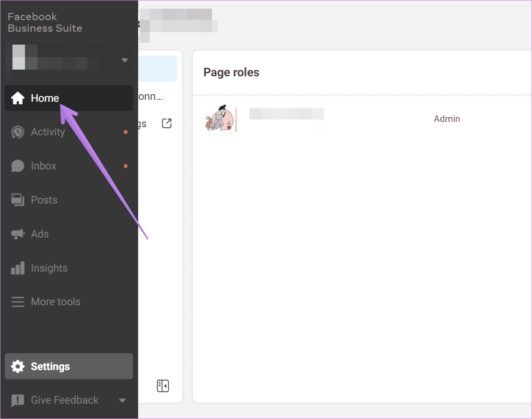Click the Home house icon
Screen dimensions: 532x419
pos(18,98)
